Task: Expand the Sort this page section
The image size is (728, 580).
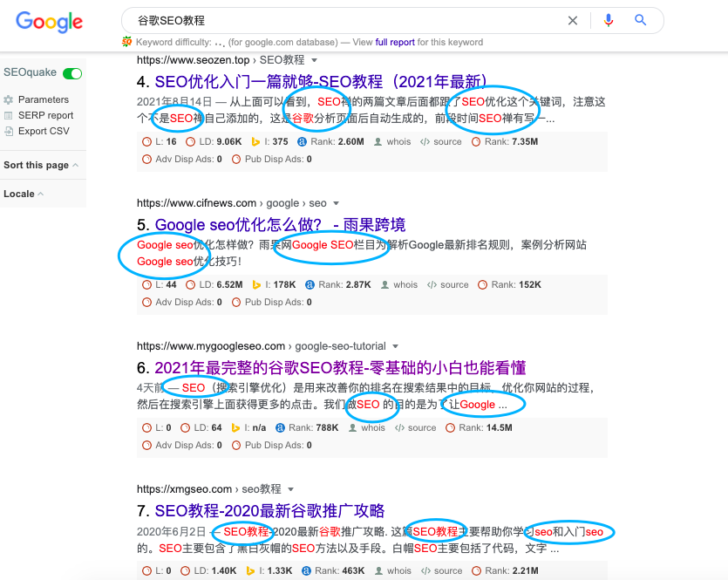Action: pos(41,166)
